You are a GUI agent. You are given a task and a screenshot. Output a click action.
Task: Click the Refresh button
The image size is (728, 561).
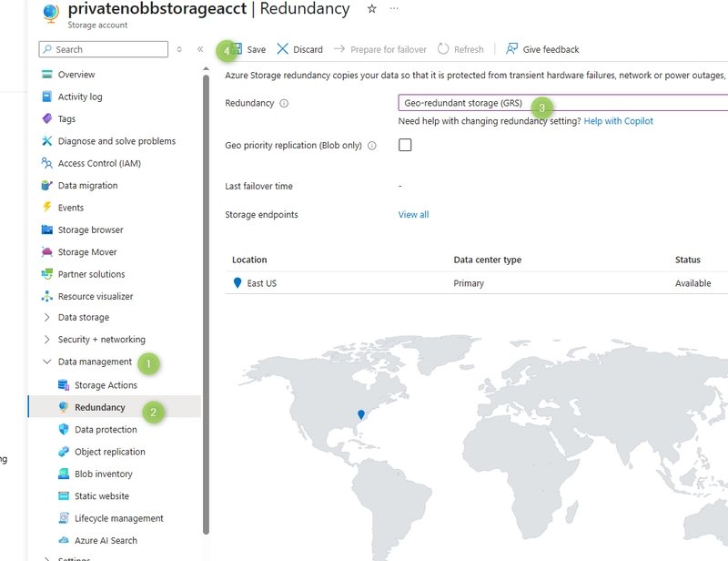(x=460, y=49)
